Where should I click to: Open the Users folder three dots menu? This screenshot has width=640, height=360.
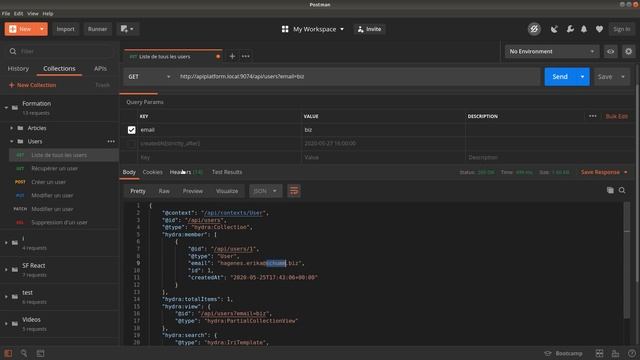pyautogui.click(x=111, y=141)
